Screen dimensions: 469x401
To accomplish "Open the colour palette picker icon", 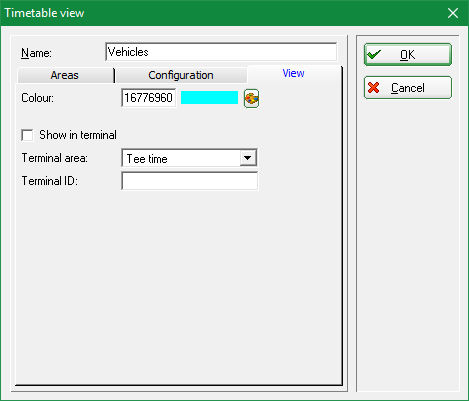I will pyautogui.click(x=251, y=98).
